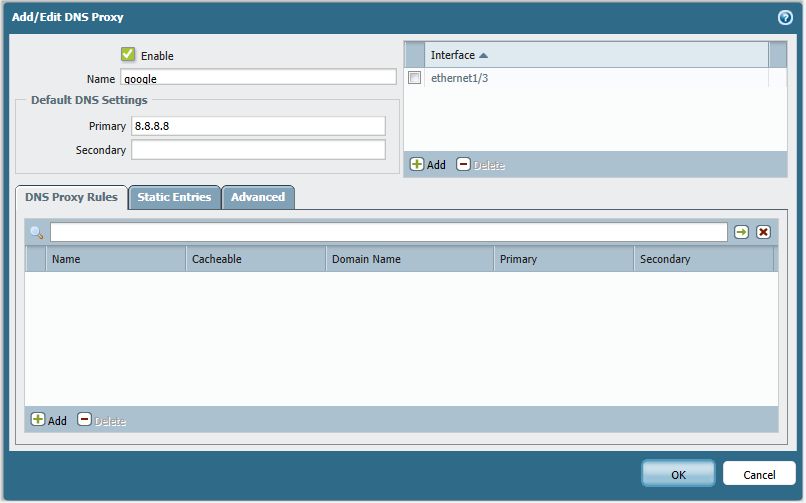
Task: Click the Domain Name column header
Action: click(x=410, y=259)
